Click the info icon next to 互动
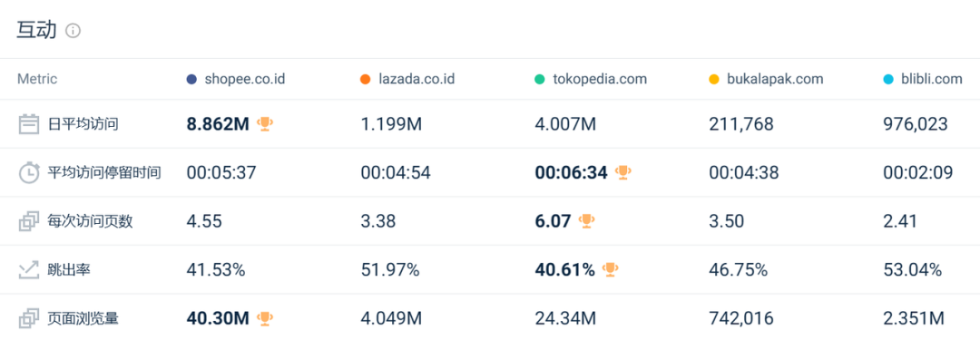The image size is (980, 350). click(73, 31)
